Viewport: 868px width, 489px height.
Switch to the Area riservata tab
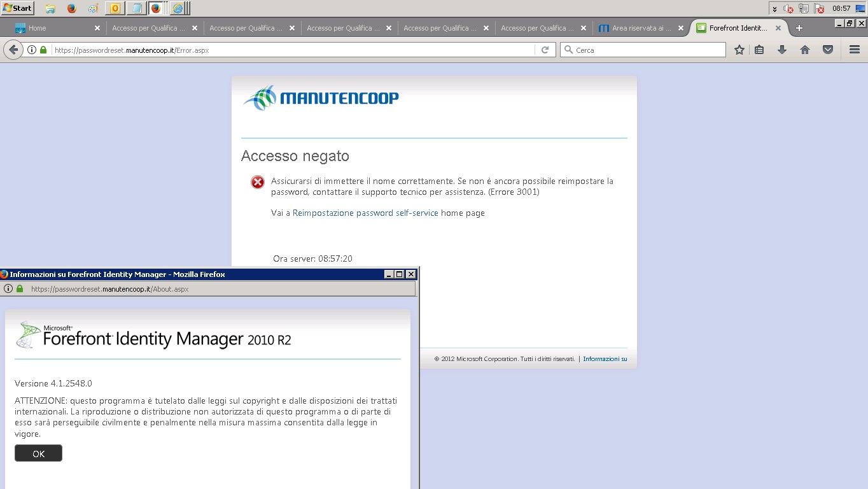pyautogui.click(x=638, y=27)
